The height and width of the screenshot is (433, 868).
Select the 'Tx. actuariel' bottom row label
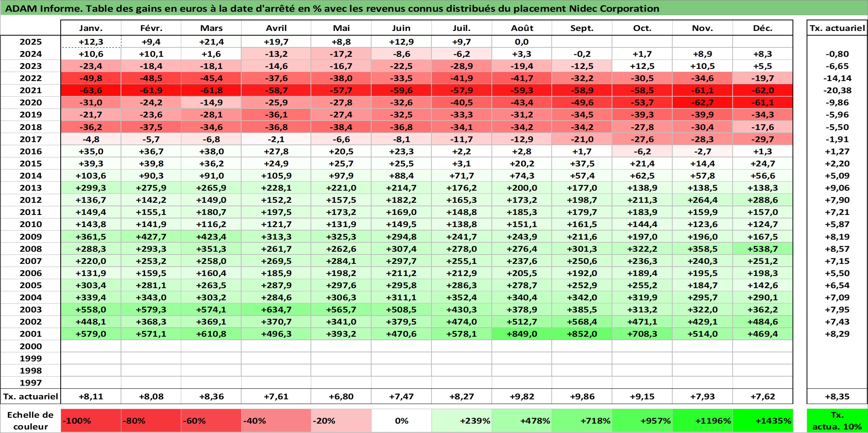31,397
